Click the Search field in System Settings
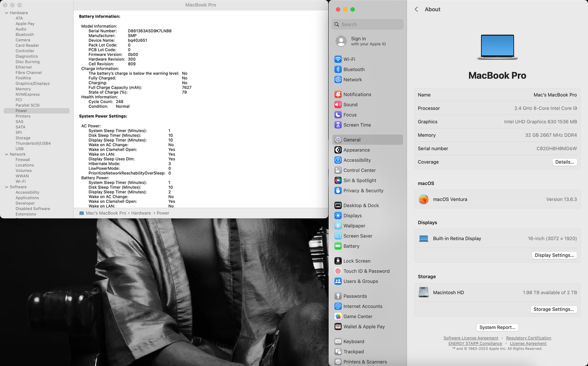The height and width of the screenshot is (366, 588). pyautogui.click(x=367, y=24)
